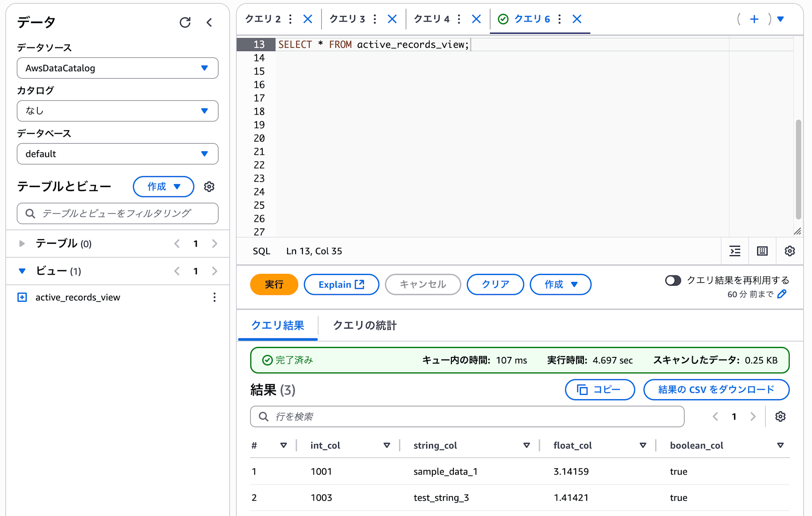
Task: Click the editor resize handle
Action: [x=797, y=231]
